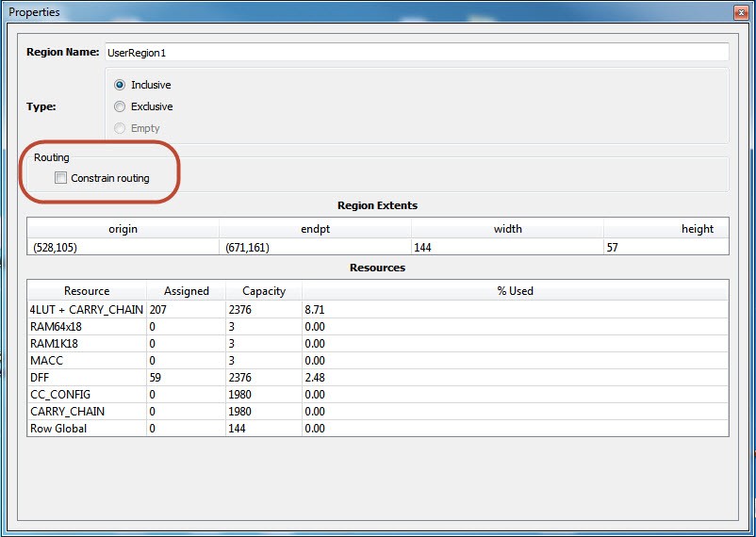Sort by the % Used column header
The width and height of the screenshot is (756, 537).
point(515,291)
